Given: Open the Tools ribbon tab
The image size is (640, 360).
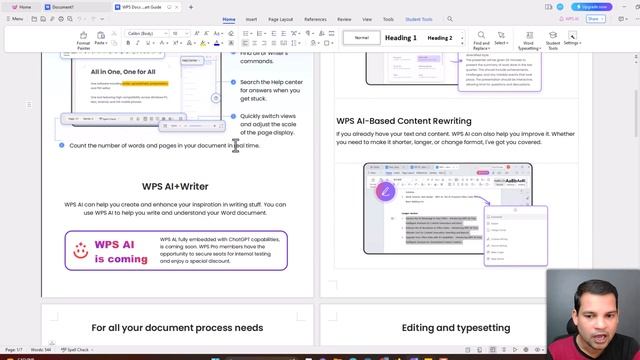Looking at the screenshot, I should click(388, 19).
